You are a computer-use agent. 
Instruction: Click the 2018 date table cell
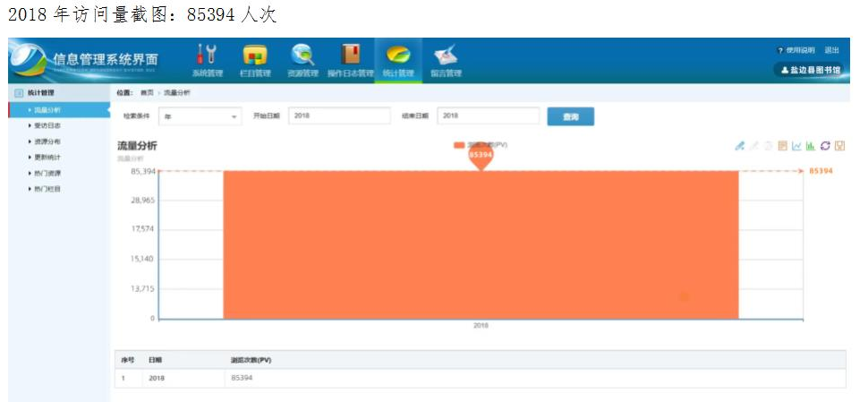click(157, 378)
